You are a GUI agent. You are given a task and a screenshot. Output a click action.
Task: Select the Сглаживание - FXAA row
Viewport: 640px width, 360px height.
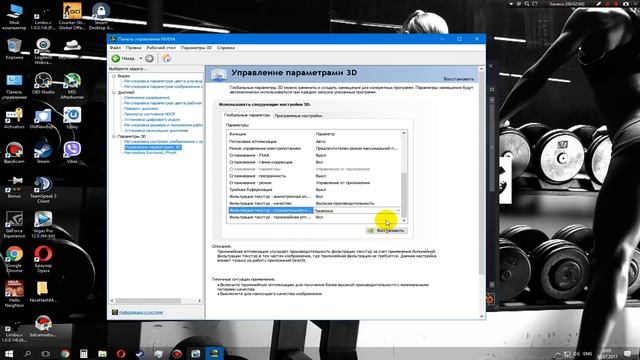(x=314, y=155)
